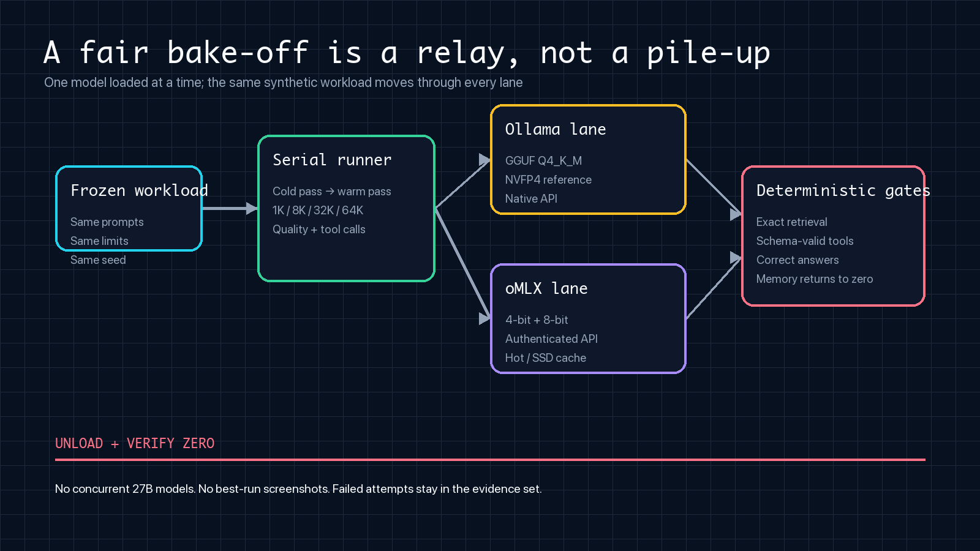Click the 'Hot / SSD cache' line
Viewport: 980px width, 551px height.
pyautogui.click(x=546, y=358)
